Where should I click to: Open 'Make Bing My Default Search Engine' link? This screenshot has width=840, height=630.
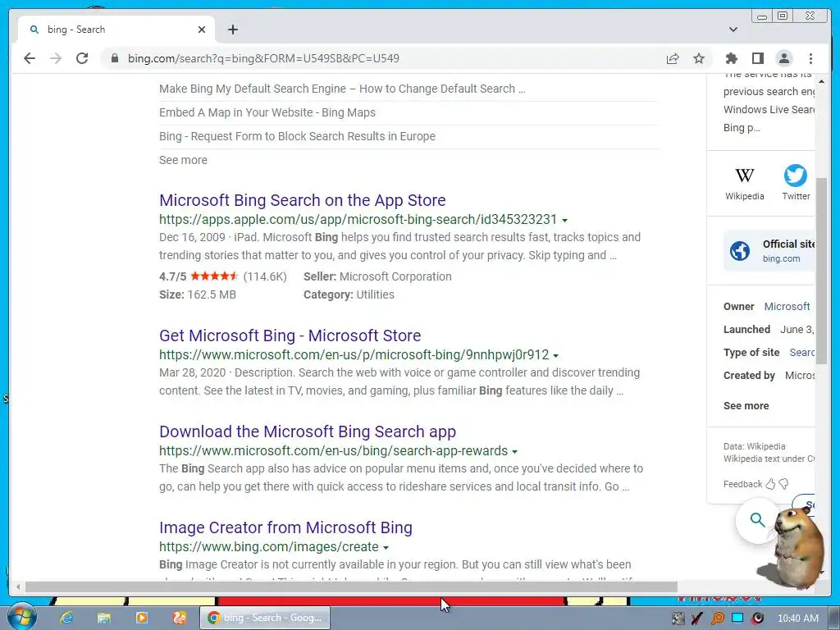pyautogui.click(x=342, y=89)
